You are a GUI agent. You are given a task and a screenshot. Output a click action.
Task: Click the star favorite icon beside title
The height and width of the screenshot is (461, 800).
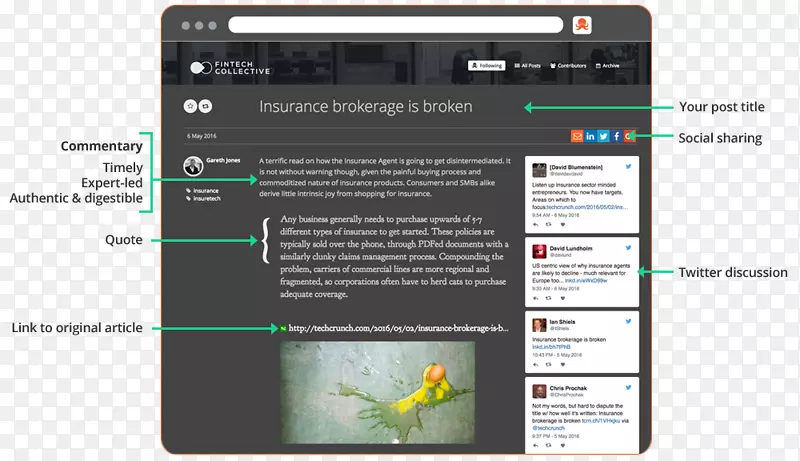point(190,106)
